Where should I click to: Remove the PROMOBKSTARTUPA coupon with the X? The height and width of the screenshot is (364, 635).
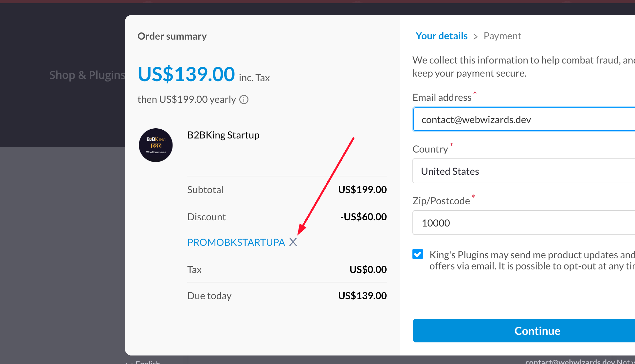[x=293, y=242]
